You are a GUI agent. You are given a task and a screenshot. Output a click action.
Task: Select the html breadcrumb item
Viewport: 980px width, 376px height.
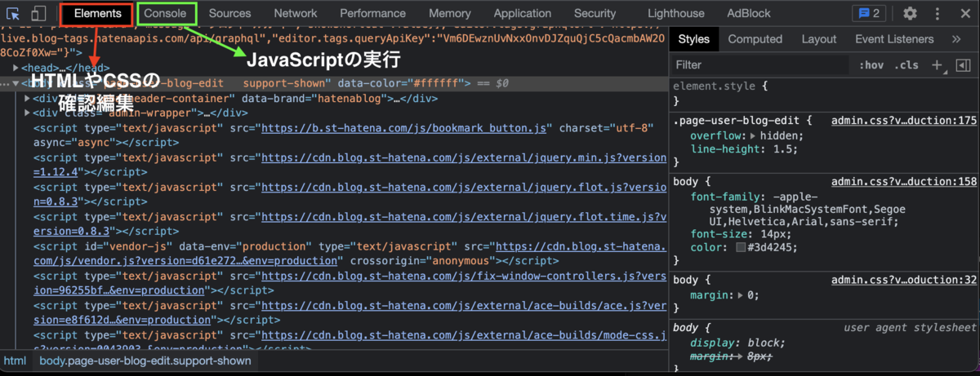(15, 361)
